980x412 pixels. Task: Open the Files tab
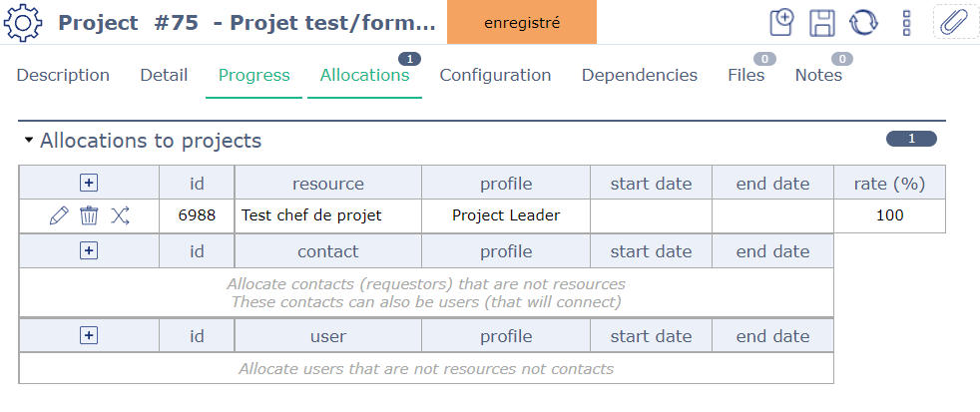746,75
